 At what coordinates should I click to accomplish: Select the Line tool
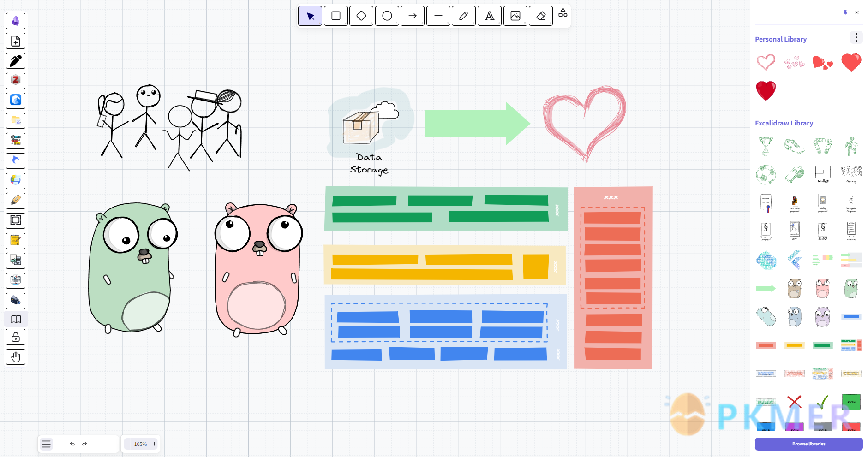point(438,16)
